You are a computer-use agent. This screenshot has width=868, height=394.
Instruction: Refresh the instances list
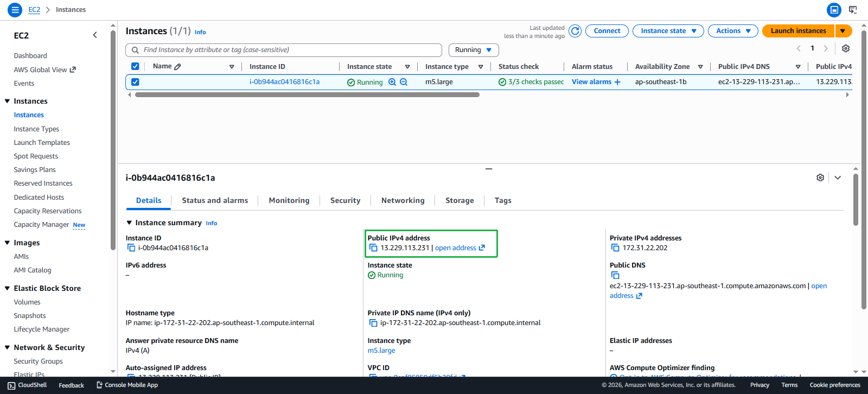click(575, 31)
